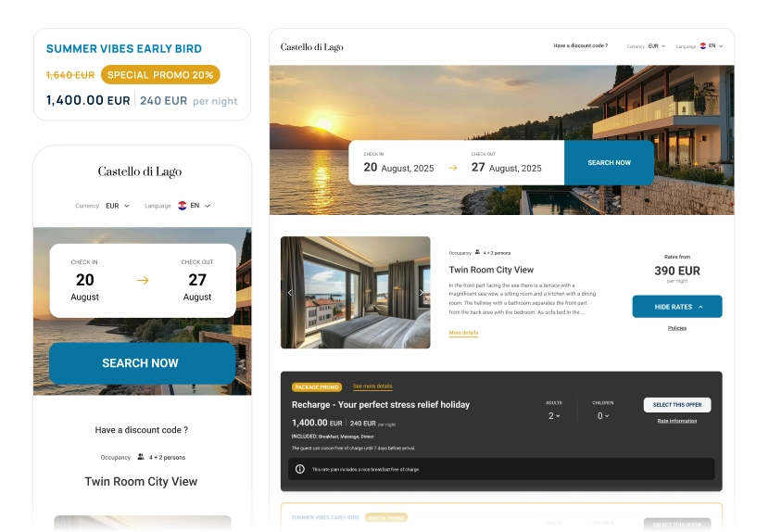Open desktop header Currency EUR dropdown
The height and width of the screenshot is (532, 769).
657,46
